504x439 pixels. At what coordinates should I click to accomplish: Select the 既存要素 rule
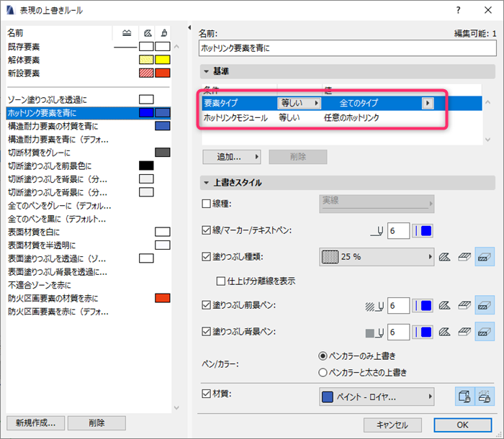click(89, 47)
